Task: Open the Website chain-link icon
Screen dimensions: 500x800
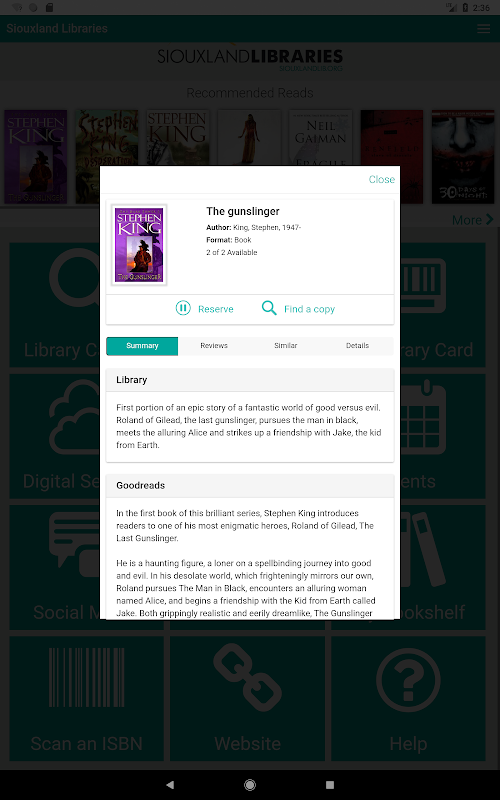Action: [x=247, y=677]
